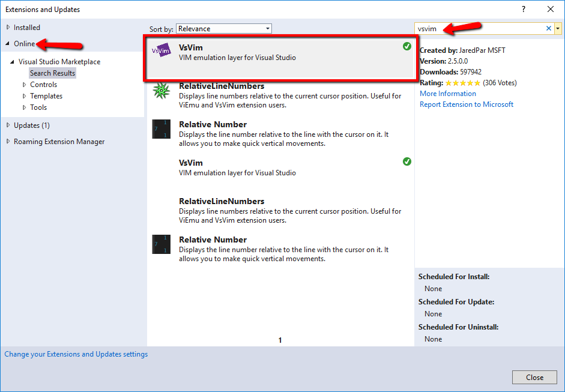
Task: Collapse the Online category
Action: [8, 44]
